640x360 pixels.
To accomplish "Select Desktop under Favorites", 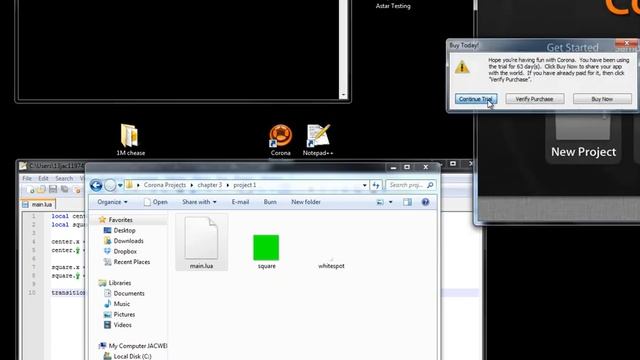I will (x=120, y=230).
